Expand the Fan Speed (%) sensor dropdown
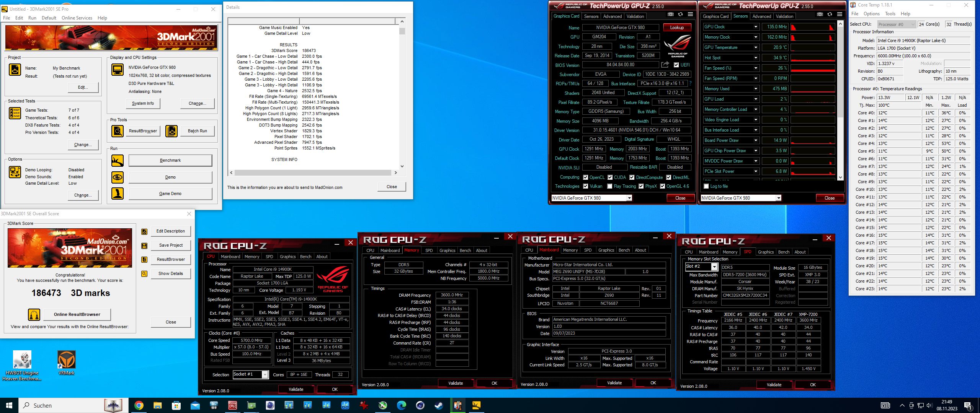 (x=756, y=68)
